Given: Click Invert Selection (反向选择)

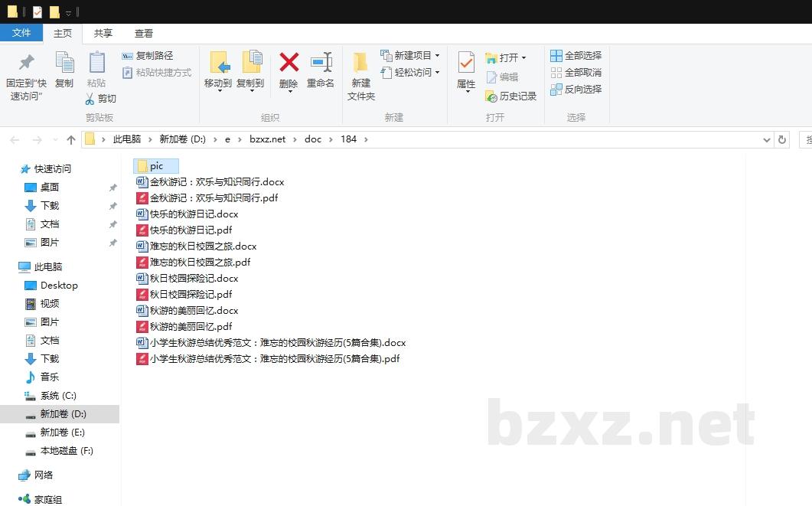Looking at the screenshot, I should click(x=576, y=90).
